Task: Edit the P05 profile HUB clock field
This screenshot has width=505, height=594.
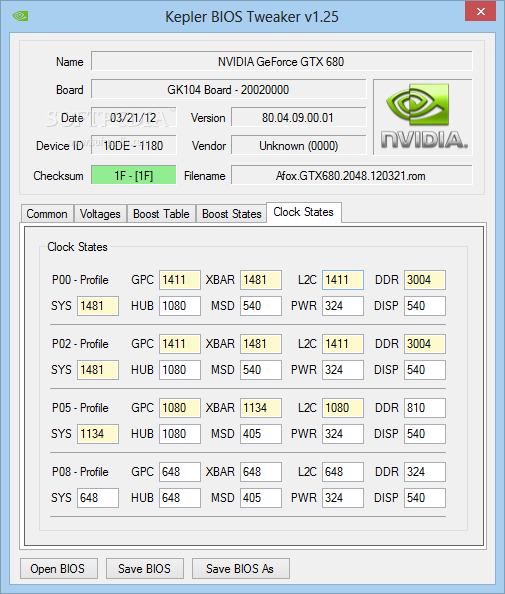Action: [x=180, y=434]
